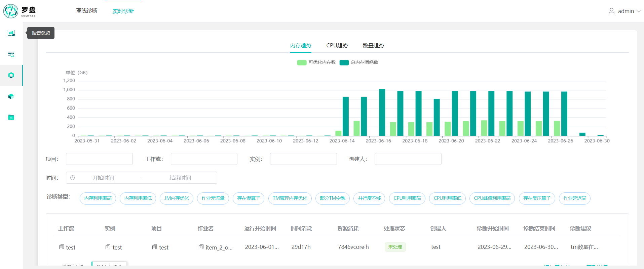The image size is (644, 269).
Task: Click the 工作流 column header
Action: [66, 228]
